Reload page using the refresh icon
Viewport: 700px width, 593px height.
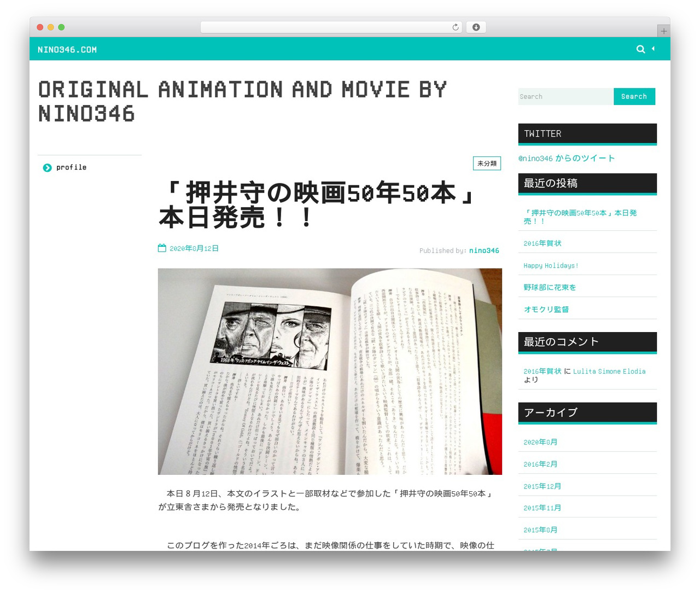[x=455, y=27]
